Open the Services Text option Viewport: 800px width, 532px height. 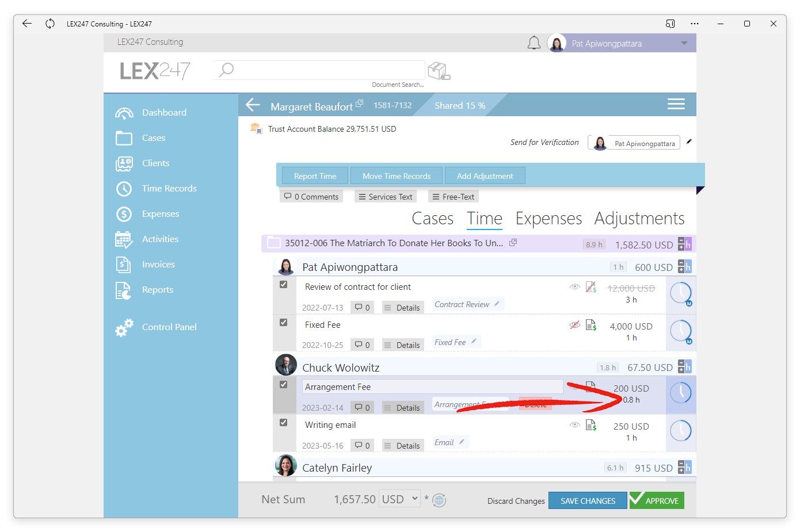[386, 197]
